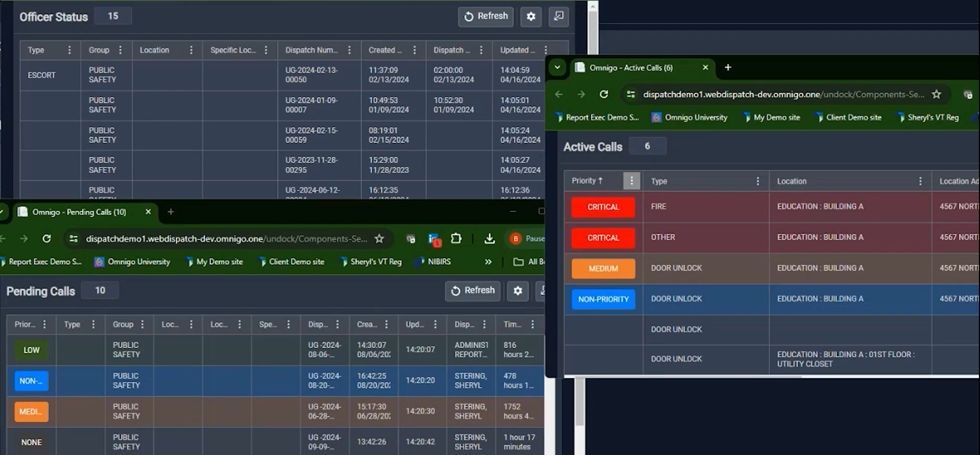Expand hidden bookmarks with double chevron

pos(488,262)
